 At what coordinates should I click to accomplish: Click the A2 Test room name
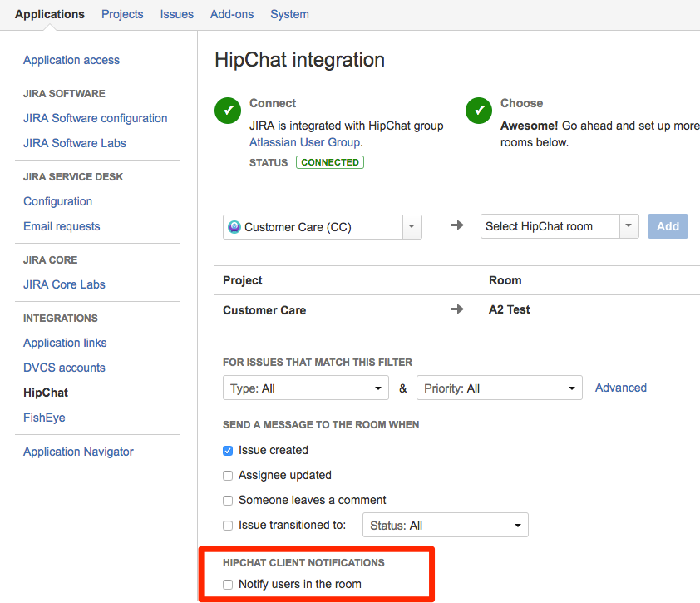[x=509, y=309]
